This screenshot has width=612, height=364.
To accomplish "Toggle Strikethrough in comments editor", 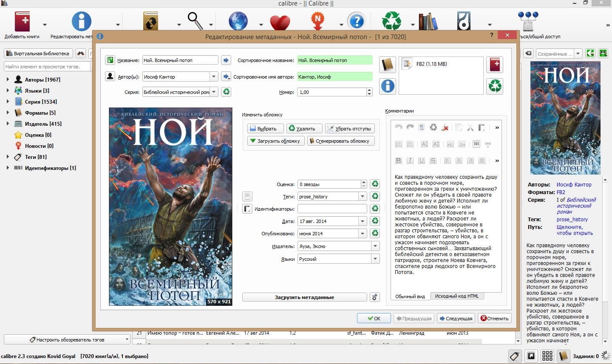I will (433, 161).
